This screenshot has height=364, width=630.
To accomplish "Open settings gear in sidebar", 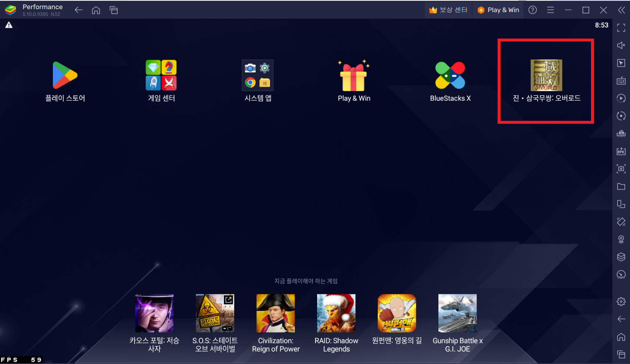I will [621, 302].
